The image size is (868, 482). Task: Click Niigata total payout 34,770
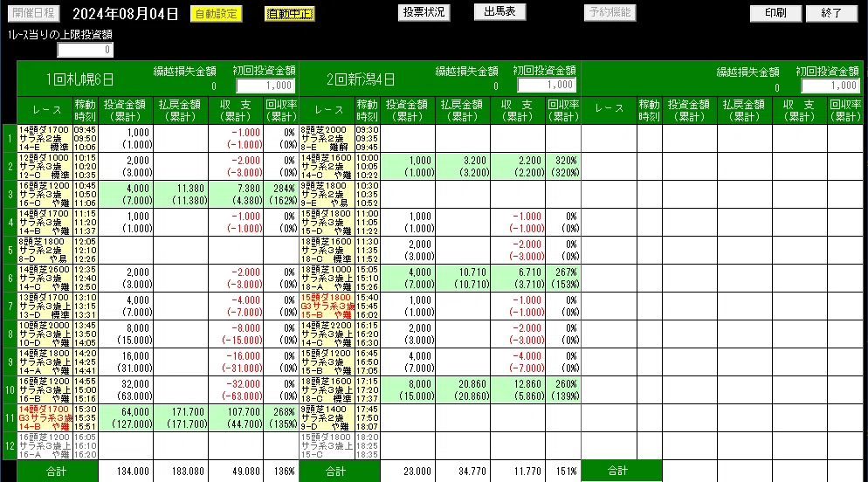click(x=463, y=472)
